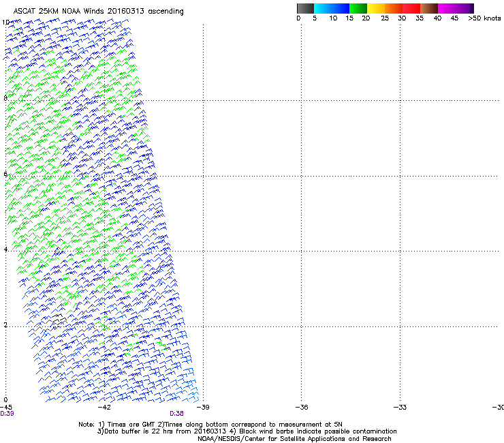Click the latitude 0 axis label
The image size is (504, 443).
(x=5, y=400)
